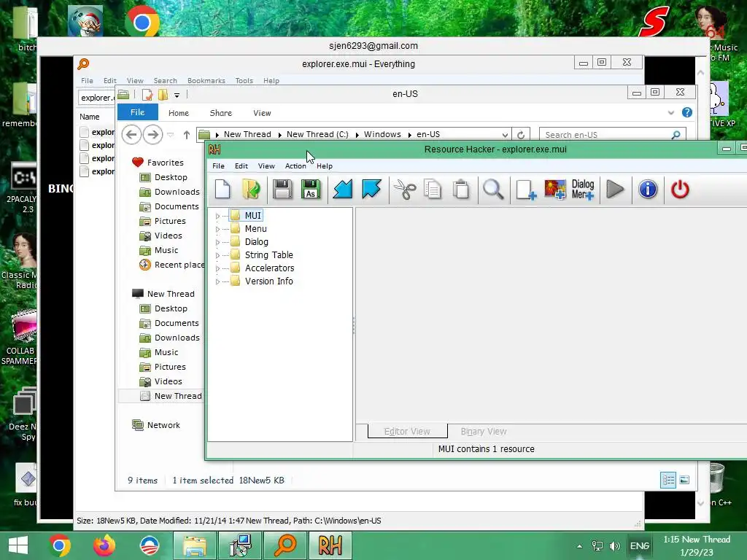
Task: Open Chrome from the taskbar
Action: point(60,545)
